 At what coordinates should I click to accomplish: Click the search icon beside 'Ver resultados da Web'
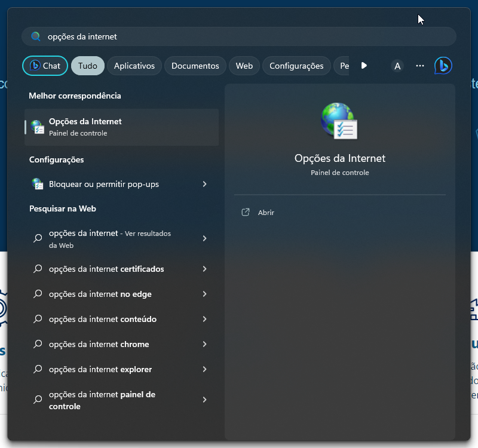(38, 238)
